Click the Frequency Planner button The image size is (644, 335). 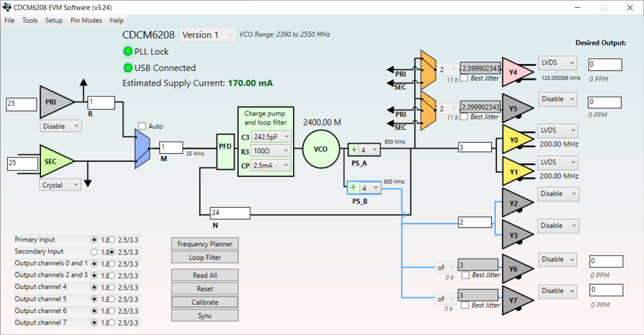[x=205, y=244]
